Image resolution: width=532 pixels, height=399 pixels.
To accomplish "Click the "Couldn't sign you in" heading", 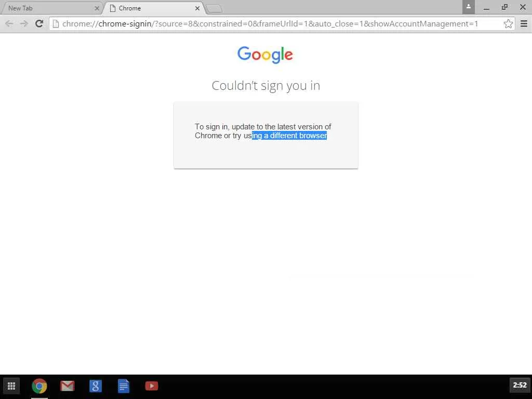I will click(x=266, y=86).
